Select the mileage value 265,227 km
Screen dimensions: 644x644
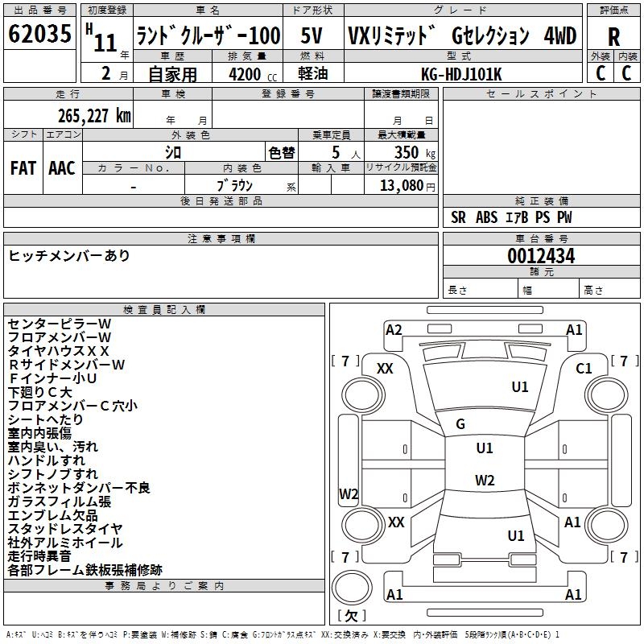[94, 115]
